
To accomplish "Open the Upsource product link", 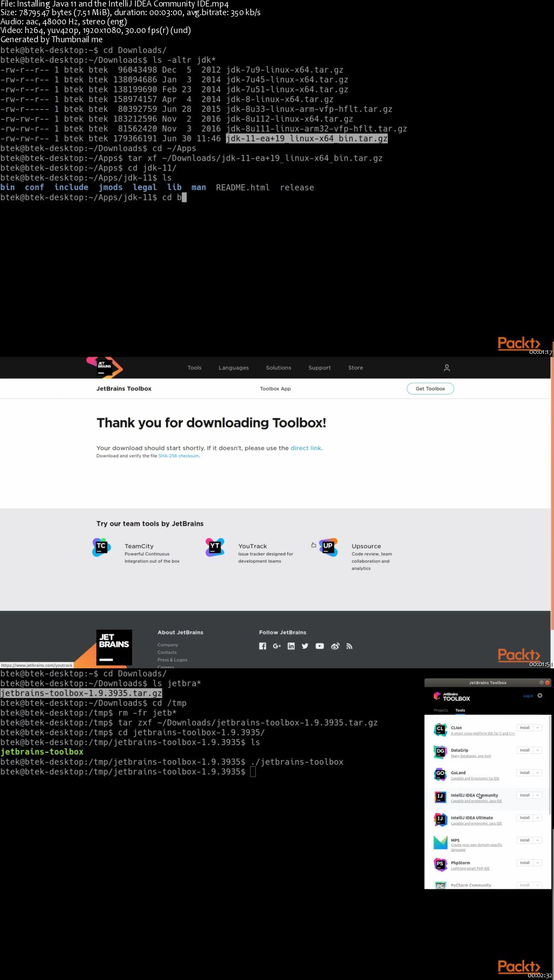I will 366,547.
